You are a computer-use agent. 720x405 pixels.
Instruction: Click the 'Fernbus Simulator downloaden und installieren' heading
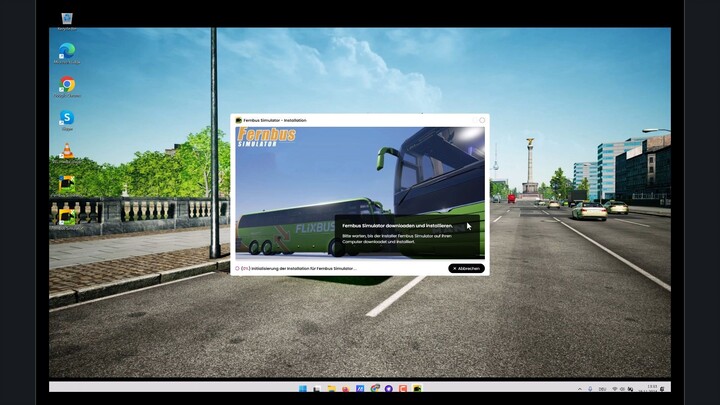(397, 226)
